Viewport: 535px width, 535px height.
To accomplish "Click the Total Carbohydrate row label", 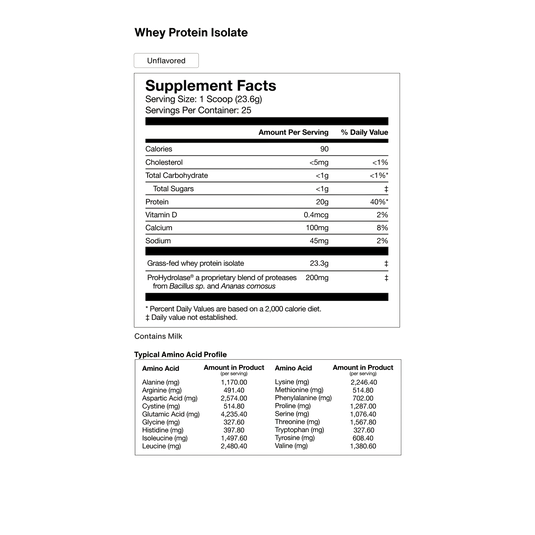I will coord(177,175).
